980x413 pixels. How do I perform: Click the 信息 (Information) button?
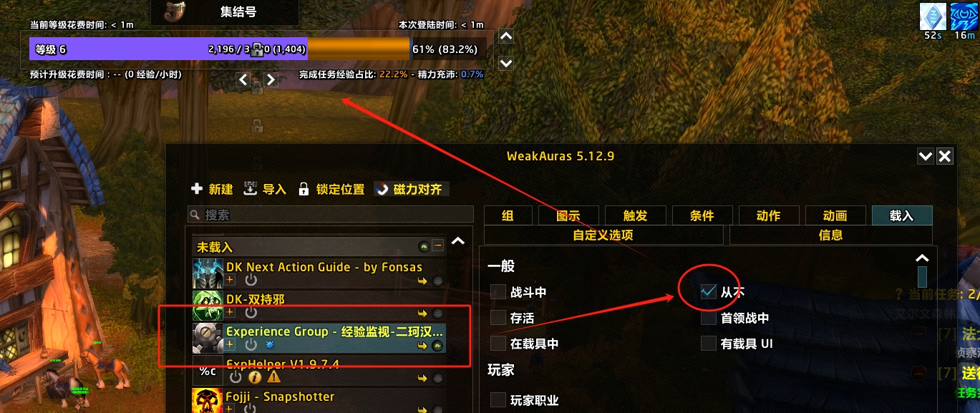click(x=830, y=235)
